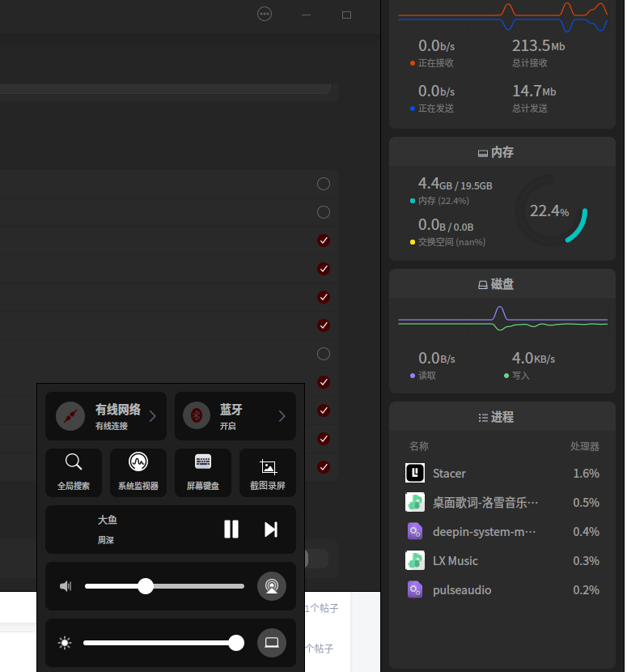Click the 内存 memory section header

(502, 152)
